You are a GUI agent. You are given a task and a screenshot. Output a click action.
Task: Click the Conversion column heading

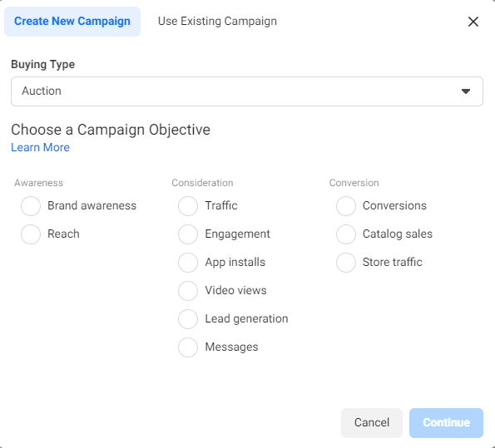point(354,183)
